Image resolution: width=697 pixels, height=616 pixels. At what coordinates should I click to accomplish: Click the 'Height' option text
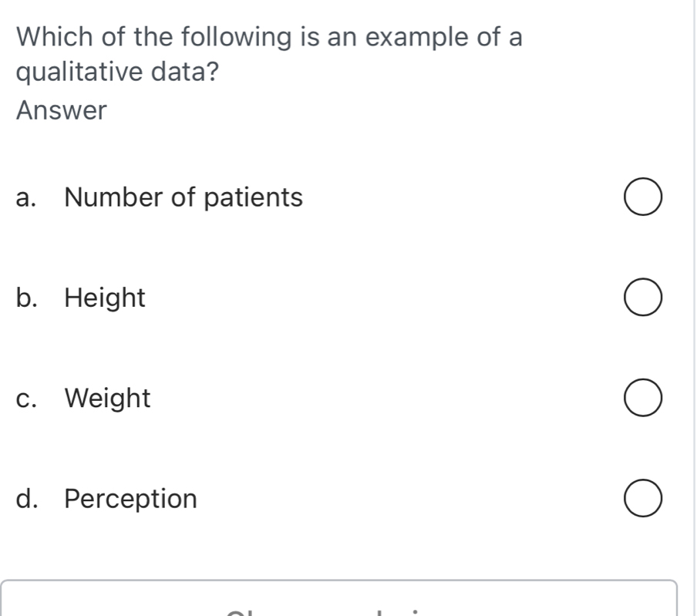click(105, 298)
